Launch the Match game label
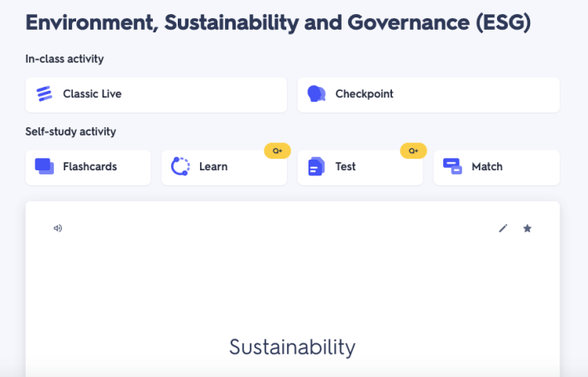 coord(486,167)
